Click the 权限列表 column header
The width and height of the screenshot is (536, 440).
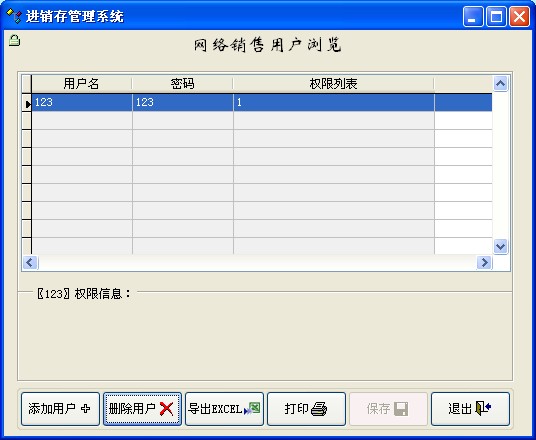point(333,84)
